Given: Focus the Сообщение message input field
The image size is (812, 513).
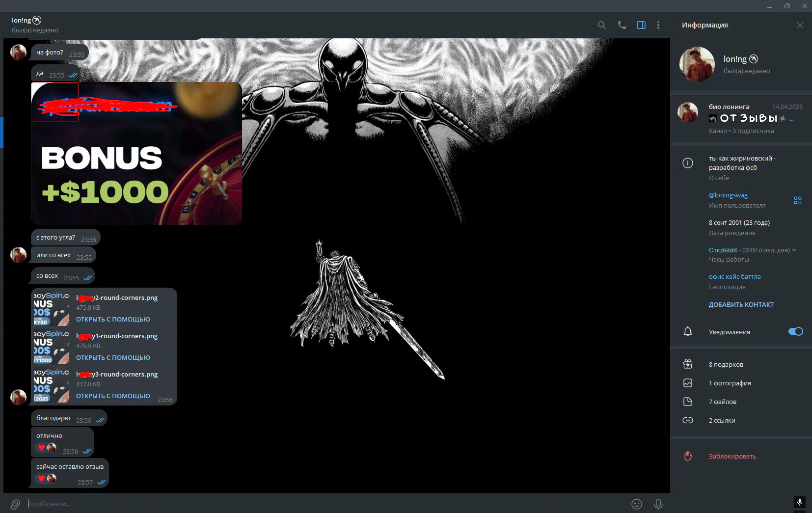Looking at the screenshot, I should [324, 504].
